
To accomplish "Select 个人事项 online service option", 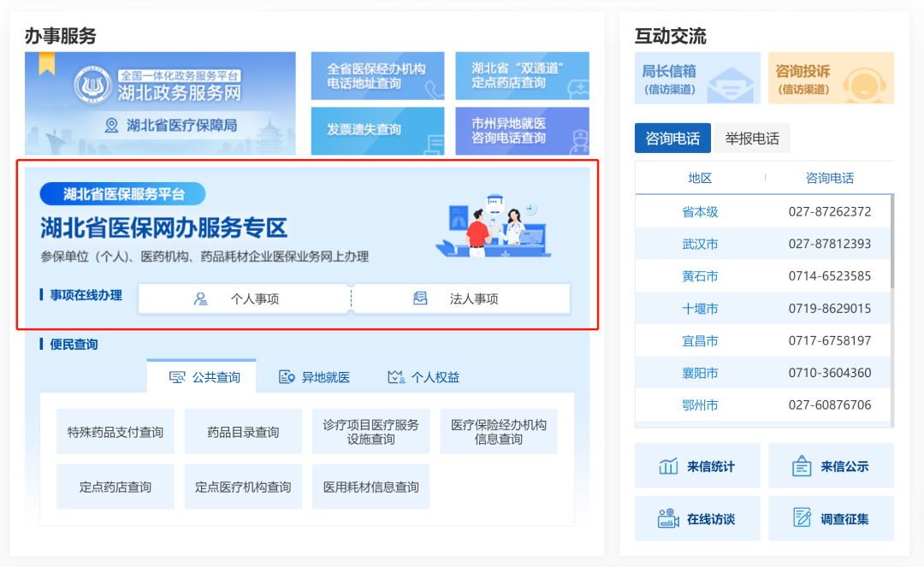I will (244, 298).
